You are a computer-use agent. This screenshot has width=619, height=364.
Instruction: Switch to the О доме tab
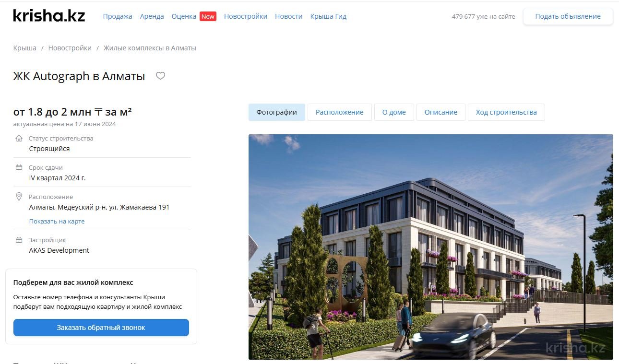pyautogui.click(x=394, y=112)
